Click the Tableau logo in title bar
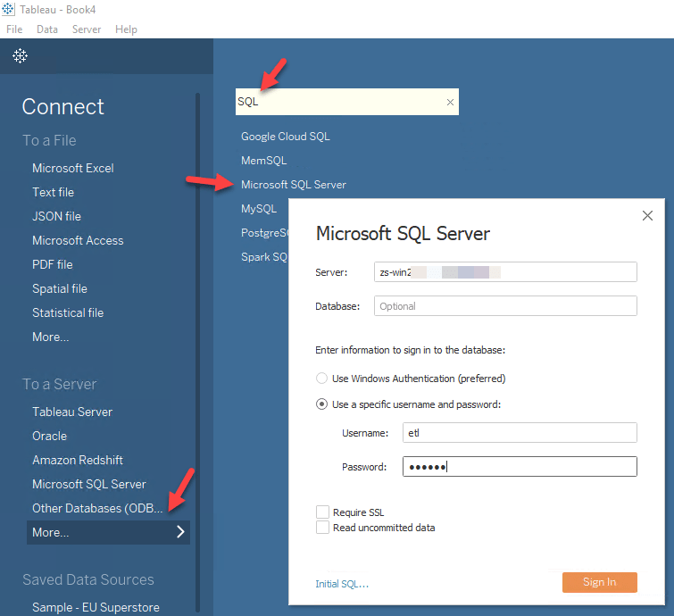The height and width of the screenshot is (616, 674). click(x=8, y=9)
